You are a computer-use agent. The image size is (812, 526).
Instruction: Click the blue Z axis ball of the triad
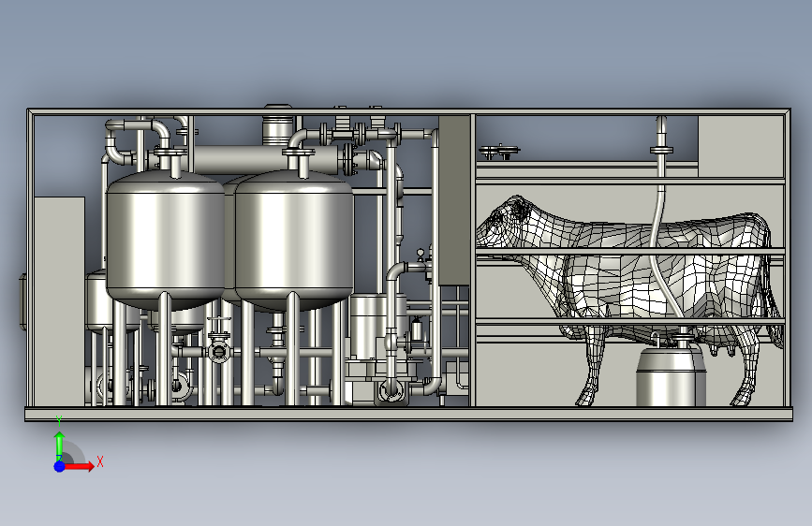59,466
